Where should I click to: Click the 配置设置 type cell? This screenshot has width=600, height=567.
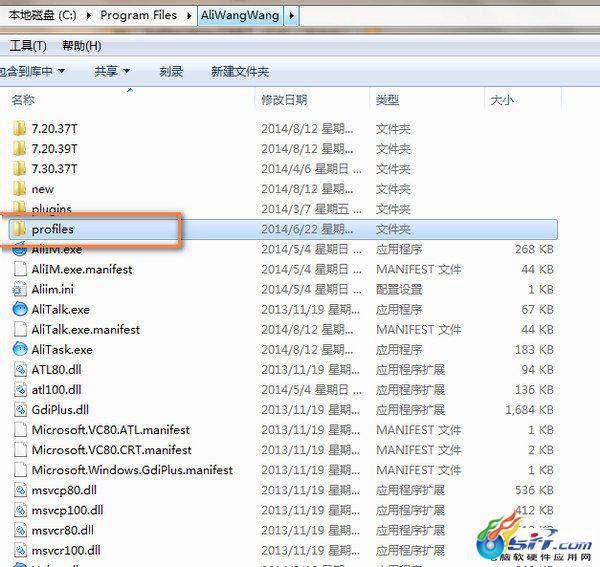[x=399, y=289]
